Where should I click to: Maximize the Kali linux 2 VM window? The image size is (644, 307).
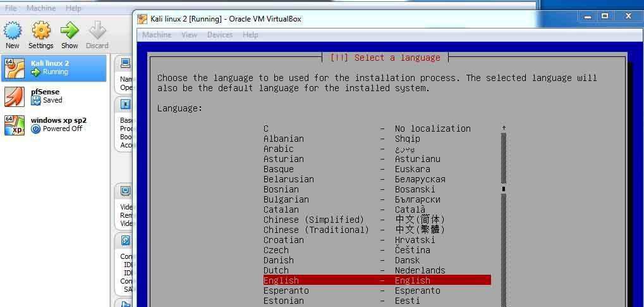coord(605,16)
